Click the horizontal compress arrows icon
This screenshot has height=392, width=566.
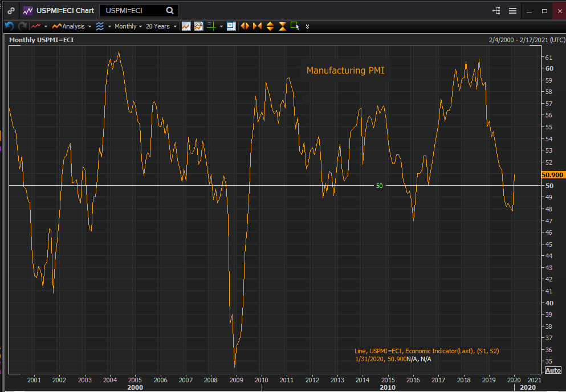click(257, 26)
